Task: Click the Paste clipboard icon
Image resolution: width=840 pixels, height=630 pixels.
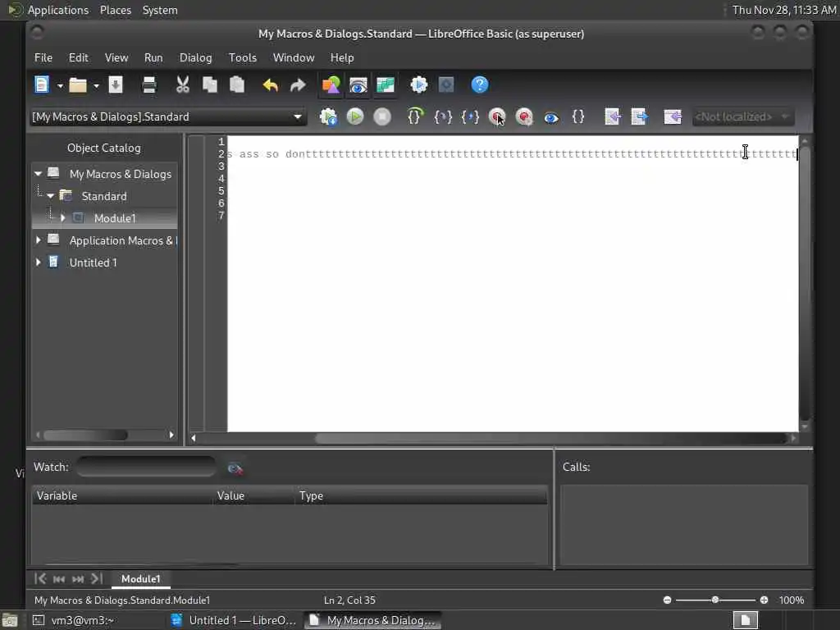Action: pyautogui.click(x=237, y=84)
